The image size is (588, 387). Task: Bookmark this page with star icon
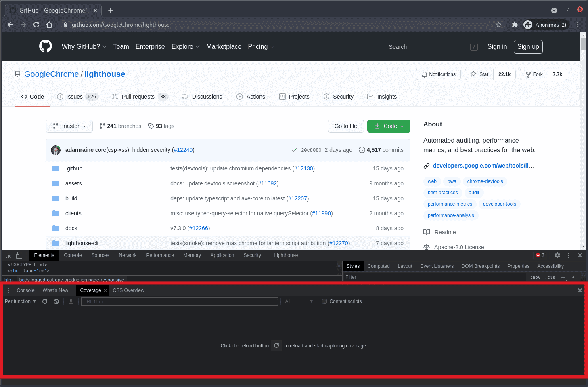click(499, 25)
